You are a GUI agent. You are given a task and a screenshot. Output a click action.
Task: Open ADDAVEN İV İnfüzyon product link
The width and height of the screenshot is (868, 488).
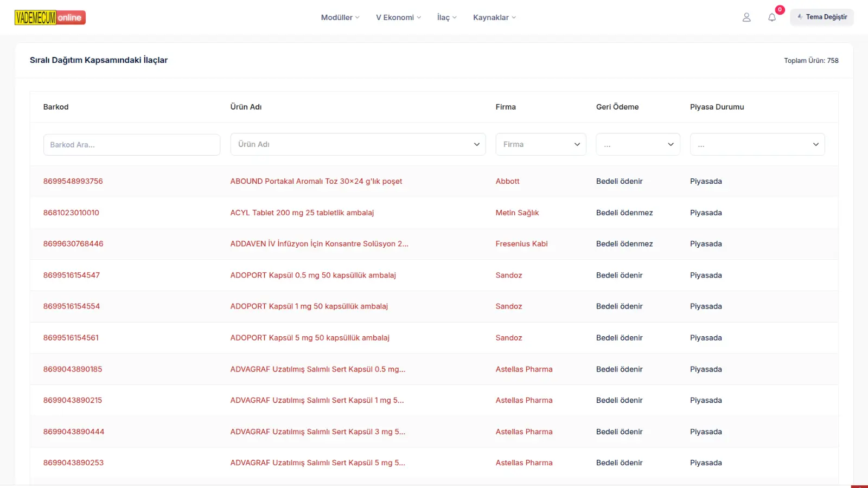point(320,243)
